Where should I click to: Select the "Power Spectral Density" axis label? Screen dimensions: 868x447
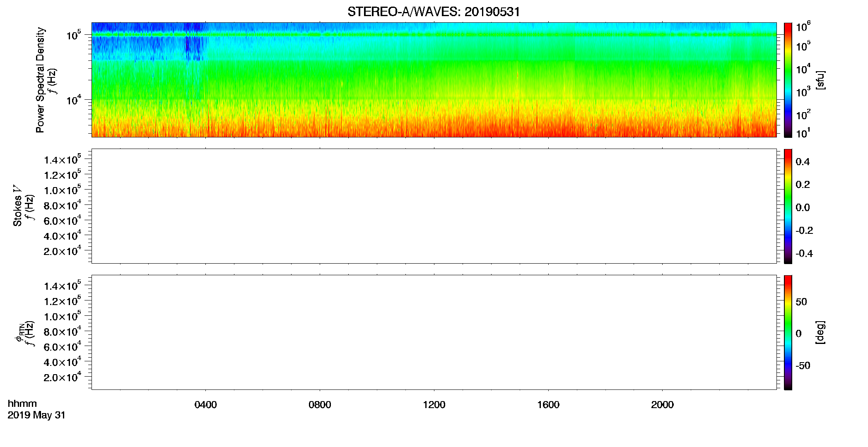[40, 80]
